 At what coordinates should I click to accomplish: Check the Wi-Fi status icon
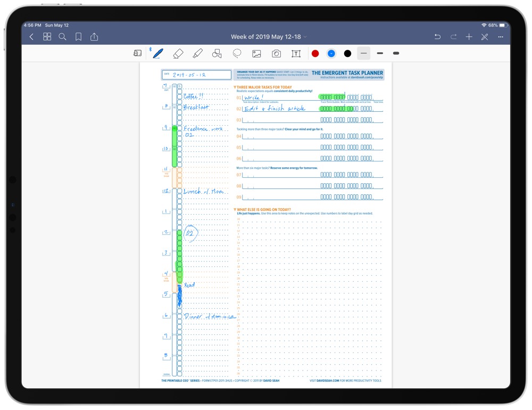pyautogui.click(x=484, y=25)
